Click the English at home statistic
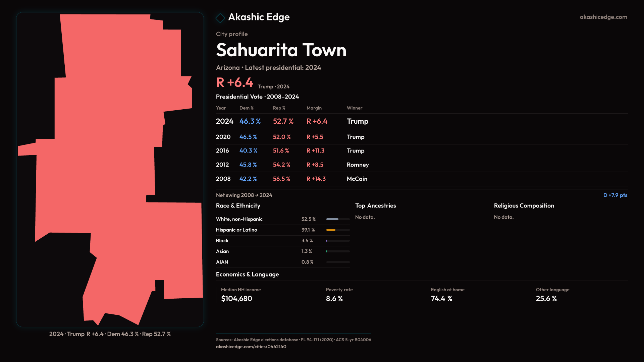Screen dimensions: 644x362 coord(447,295)
